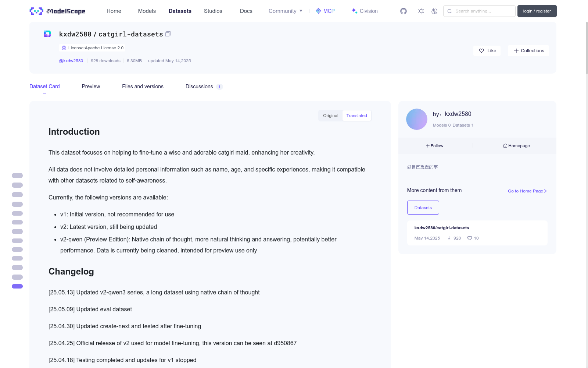The height and width of the screenshot is (368, 588).
Task: Expand the Community dropdown menu
Action: pyautogui.click(x=286, y=11)
